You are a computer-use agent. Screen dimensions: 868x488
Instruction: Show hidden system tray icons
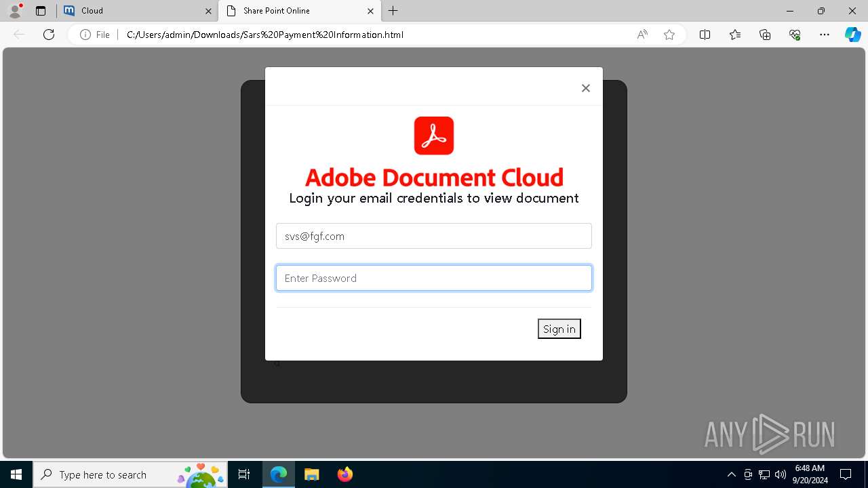tap(731, 474)
